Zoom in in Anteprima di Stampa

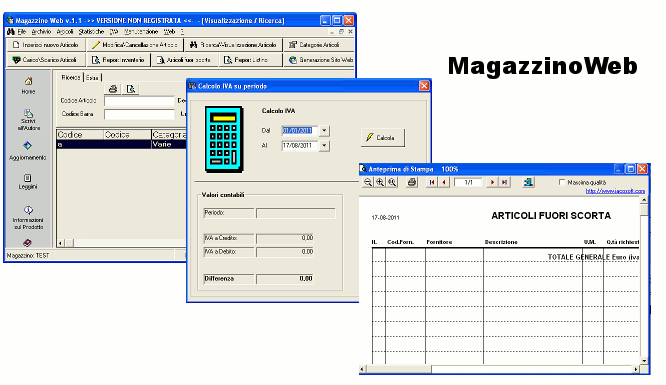[x=380, y=182]
